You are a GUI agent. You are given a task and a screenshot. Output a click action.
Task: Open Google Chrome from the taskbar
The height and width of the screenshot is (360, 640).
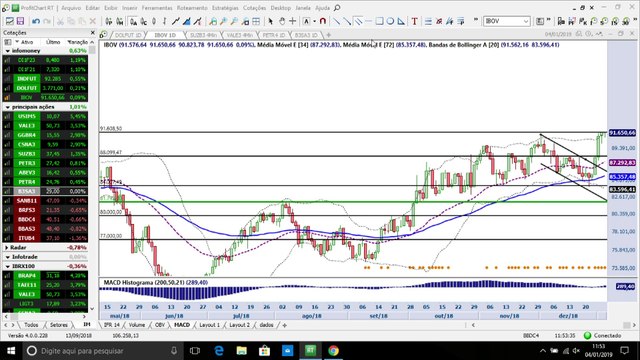[x=333, y=351]
